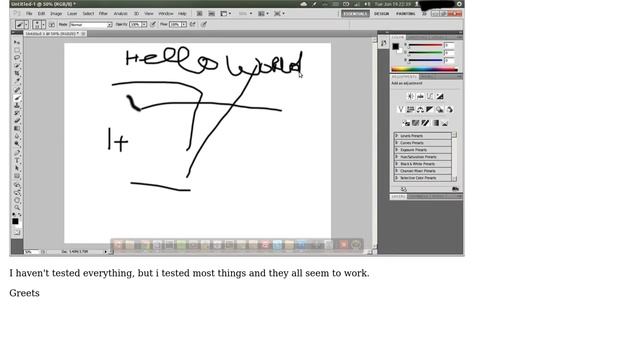Open the Filter menu
640x360 pixels.
point(103,13)
